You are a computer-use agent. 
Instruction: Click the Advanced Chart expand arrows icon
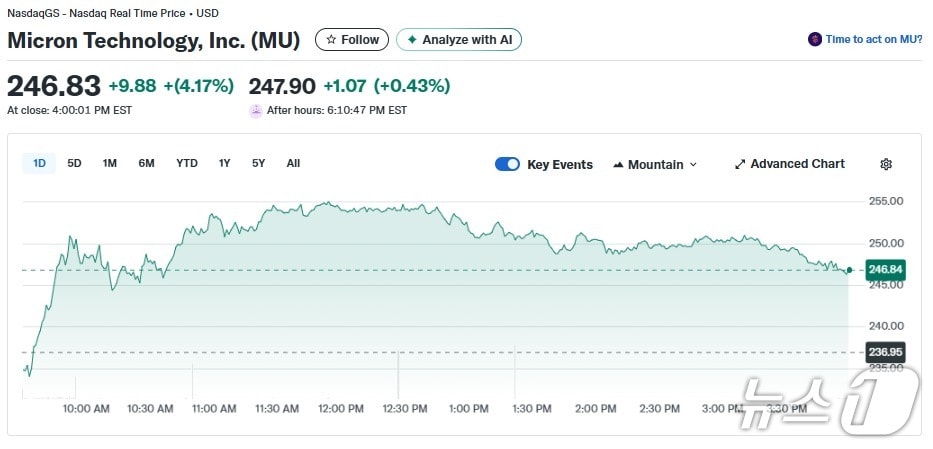coord(740,164)
